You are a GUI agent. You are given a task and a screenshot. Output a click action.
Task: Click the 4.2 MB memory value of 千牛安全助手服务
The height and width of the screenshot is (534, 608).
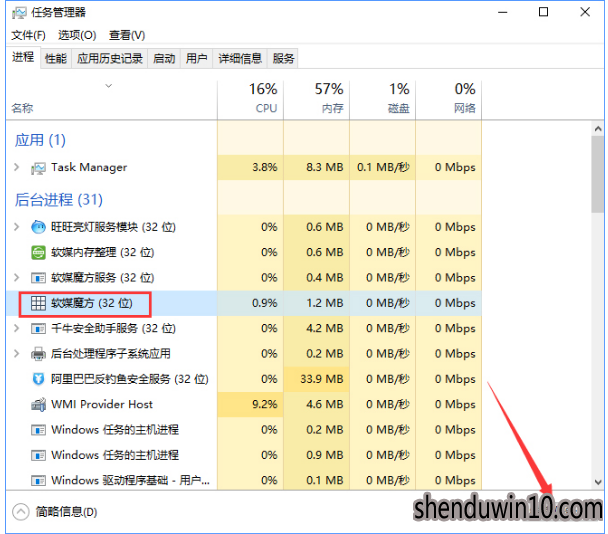coord(325,328)
